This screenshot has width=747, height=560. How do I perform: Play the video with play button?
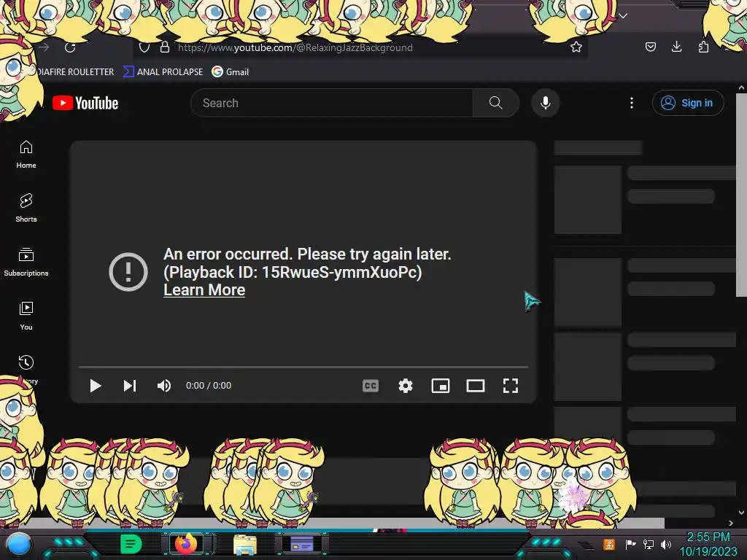click(x=96, y=386)
